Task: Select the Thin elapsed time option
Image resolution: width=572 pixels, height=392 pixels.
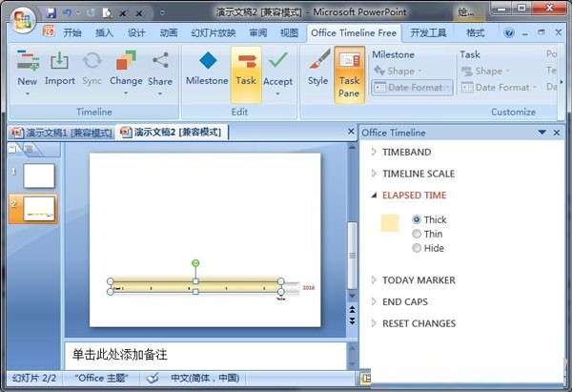Action: click(x=417, y=234)
